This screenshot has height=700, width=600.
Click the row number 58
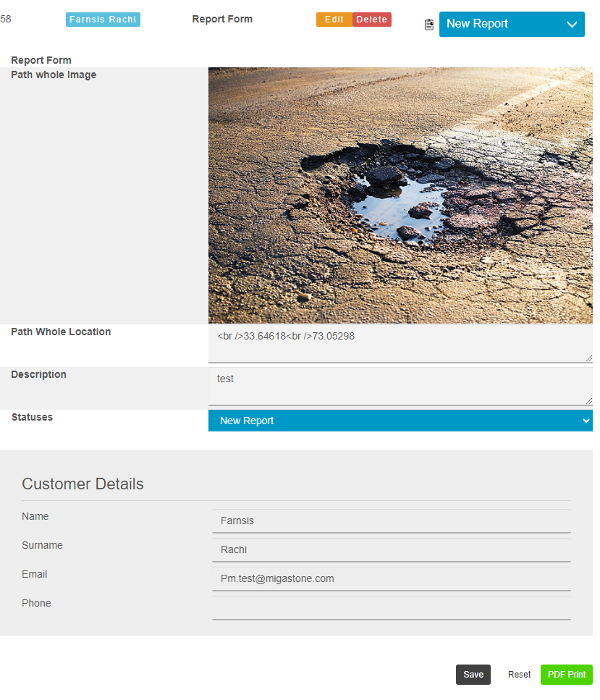[6, 20]
